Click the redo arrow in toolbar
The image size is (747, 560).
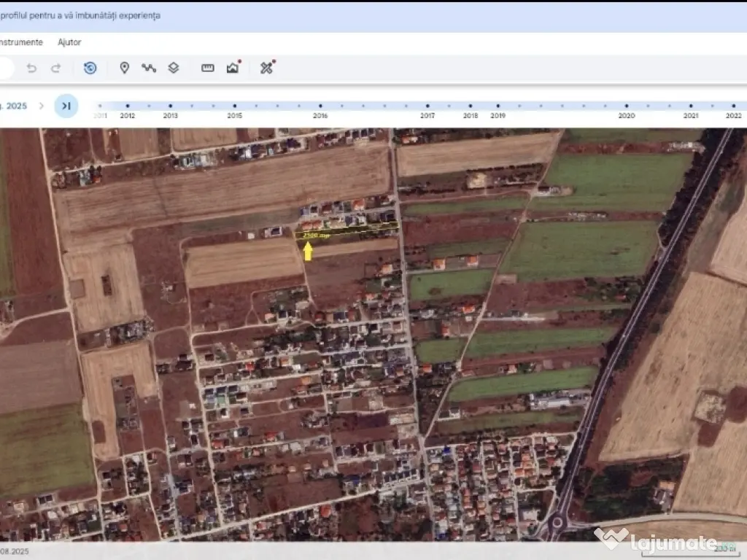click(x=55, y=68)
